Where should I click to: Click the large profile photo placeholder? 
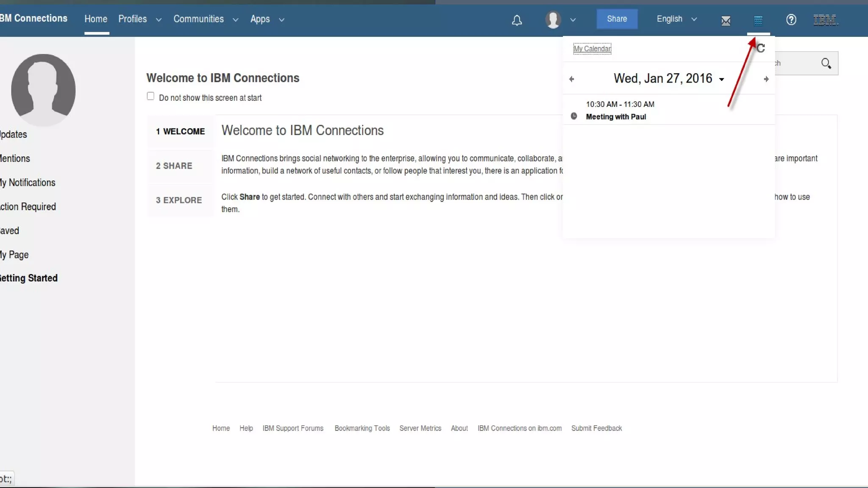[43, 89]
